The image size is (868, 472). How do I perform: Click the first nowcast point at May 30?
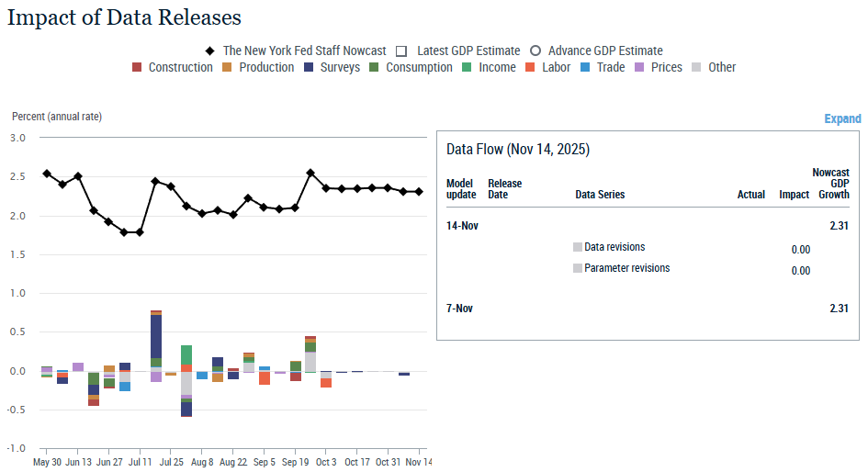pyautogui.click(x=47, y=174)
